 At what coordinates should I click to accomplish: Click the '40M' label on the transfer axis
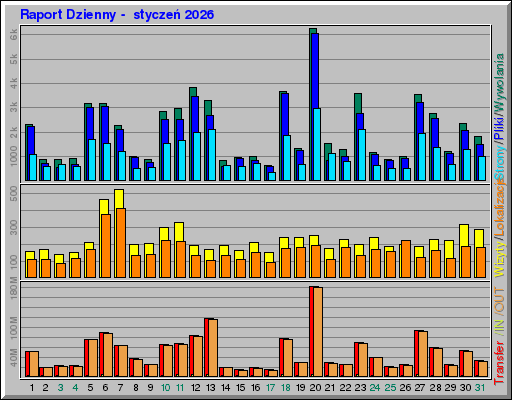click(14, 358)
